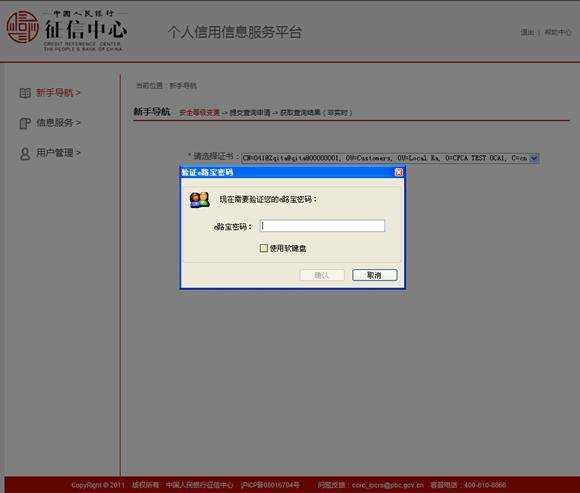Click the document icon beside 信息服务
The height and width of the screenshot is (493, 580).
click(x=25, y=123)
